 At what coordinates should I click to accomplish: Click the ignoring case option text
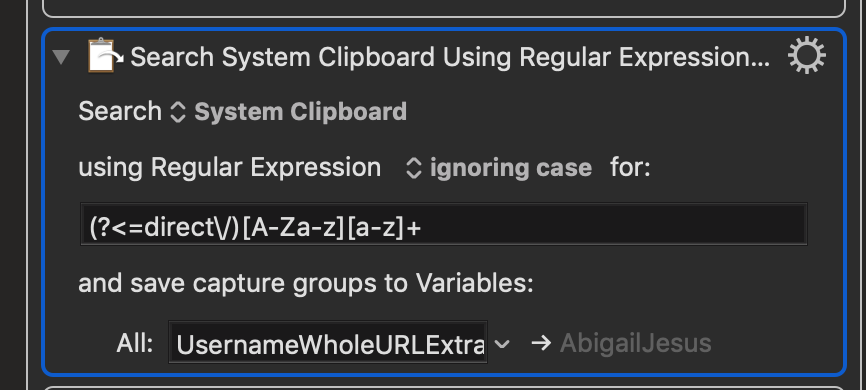pyautogui.click(x=511, y=168)
